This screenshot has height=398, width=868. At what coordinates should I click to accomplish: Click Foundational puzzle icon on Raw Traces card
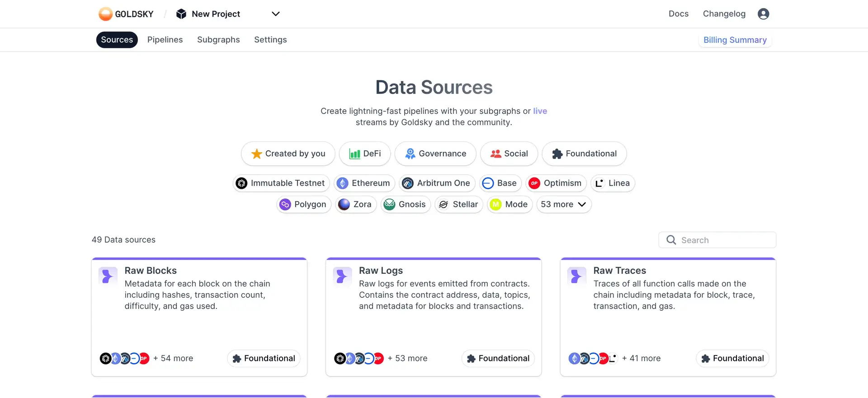(705, 359)
